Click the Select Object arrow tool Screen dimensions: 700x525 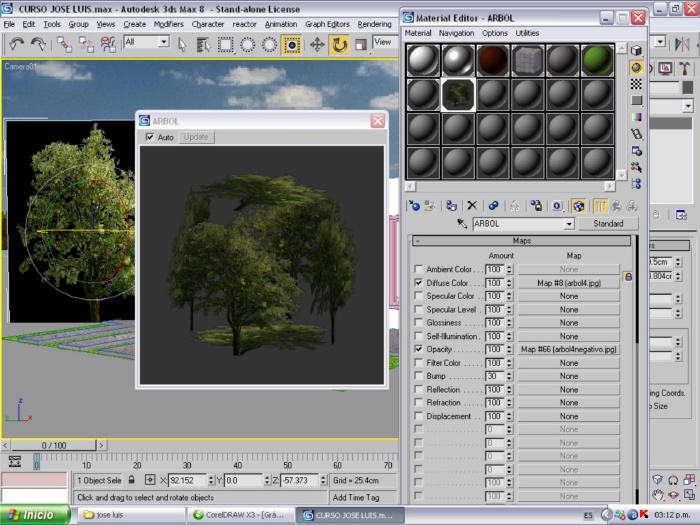pyautogui.click(x=181, y=44)
